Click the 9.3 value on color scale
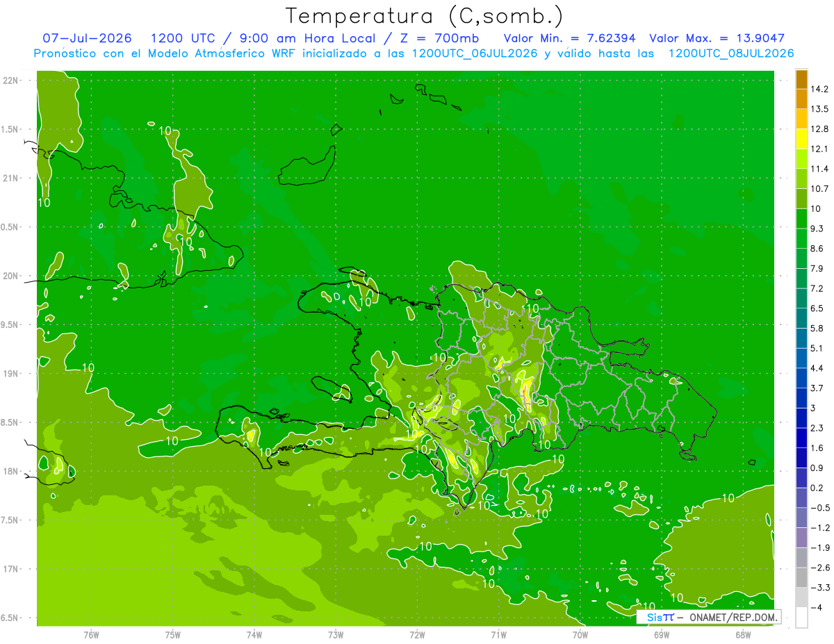This screenshot has width=834, height=644. (x=817, y=229)
